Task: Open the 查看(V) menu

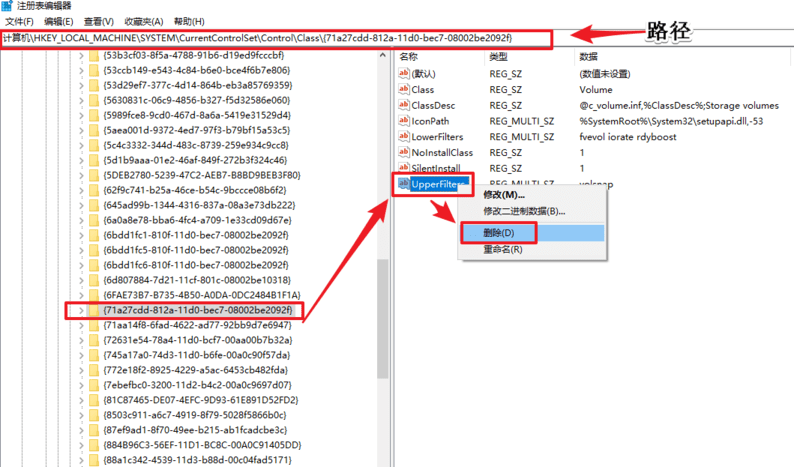Action: [99, 21]
